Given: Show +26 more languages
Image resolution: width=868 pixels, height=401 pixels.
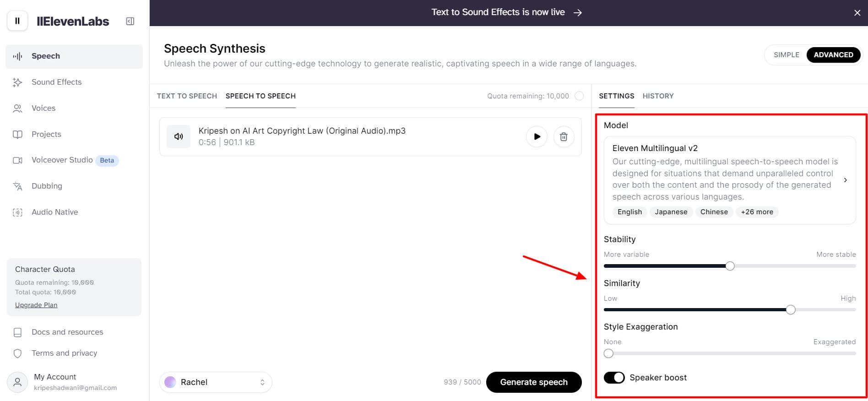Looking at the screenshot, I should [x=757, y=212].
